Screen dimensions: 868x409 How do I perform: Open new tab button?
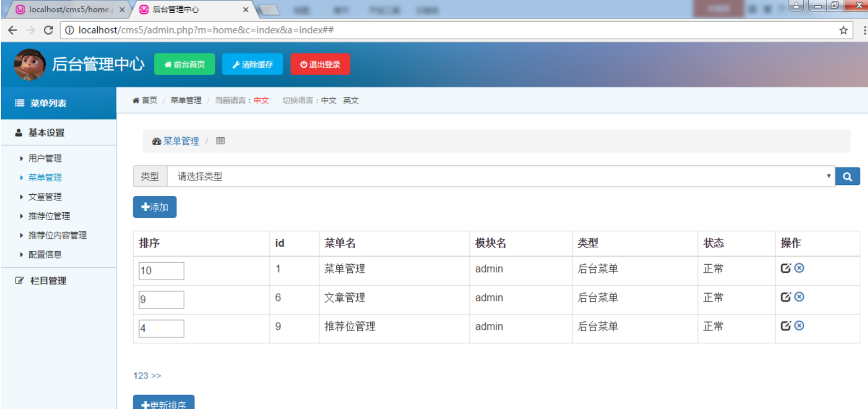(x=269, y=10)
